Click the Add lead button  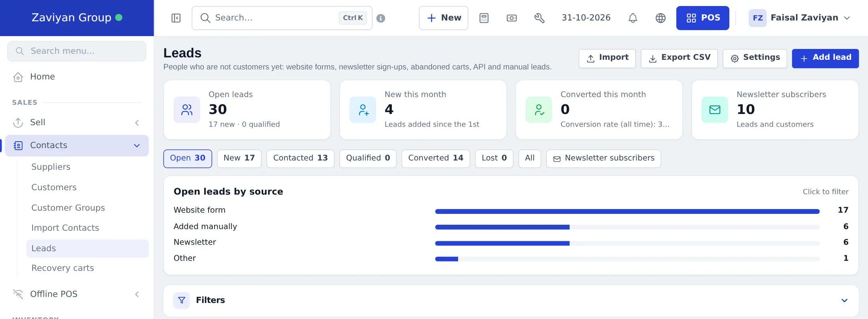[825, 59]
